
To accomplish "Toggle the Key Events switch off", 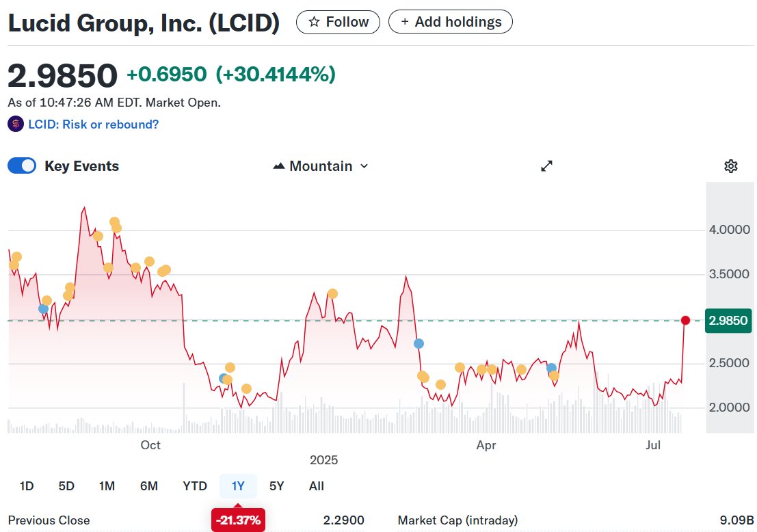I will click(22, 165).
